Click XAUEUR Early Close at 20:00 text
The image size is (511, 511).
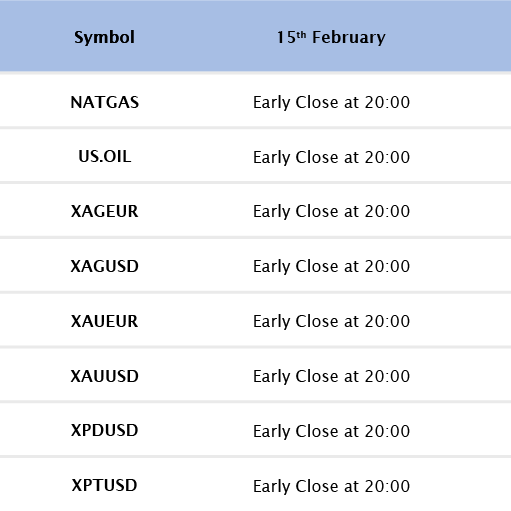tap(331, 321)
